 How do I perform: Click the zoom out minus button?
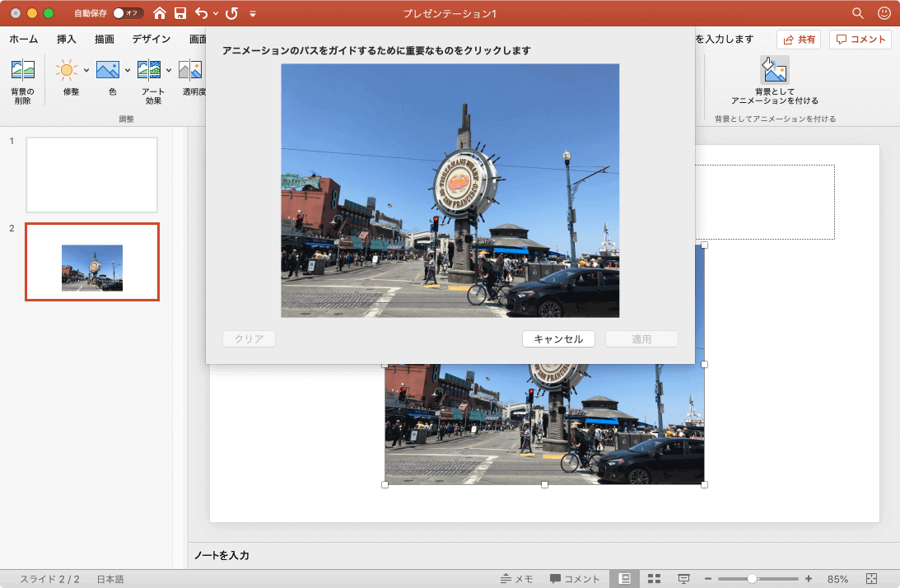(x=707, y=579)
